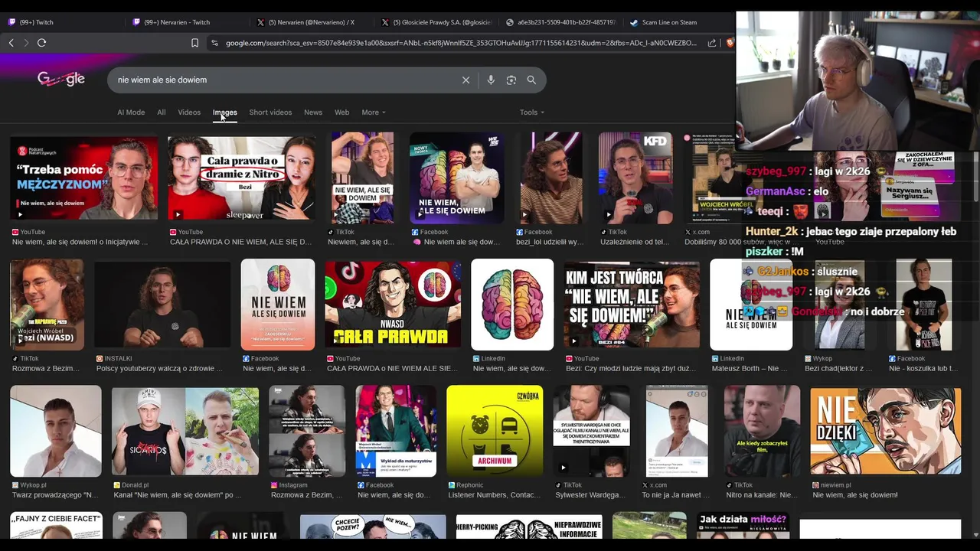980x551 pixels.
Task: Click the address bar URL
Action: [460, 43]
